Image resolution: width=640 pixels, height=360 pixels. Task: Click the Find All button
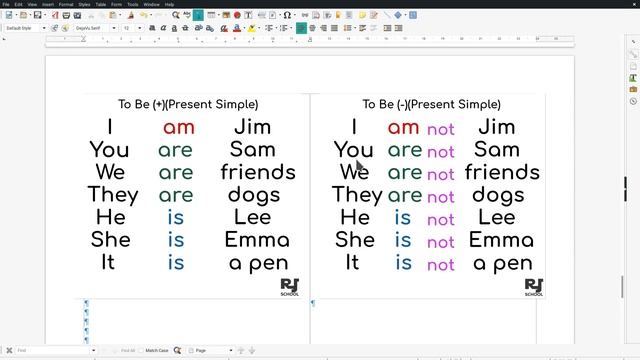pos(127,350)
